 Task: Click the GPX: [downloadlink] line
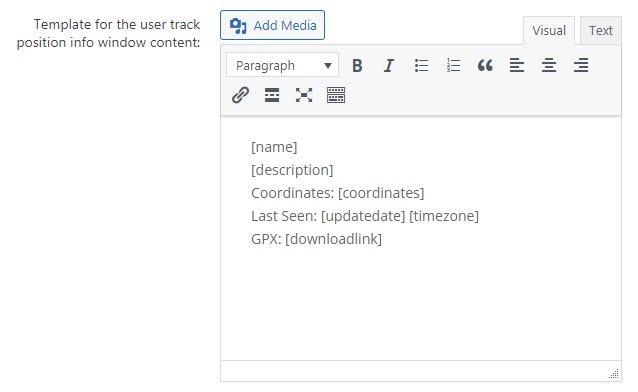tap(317, 239)
